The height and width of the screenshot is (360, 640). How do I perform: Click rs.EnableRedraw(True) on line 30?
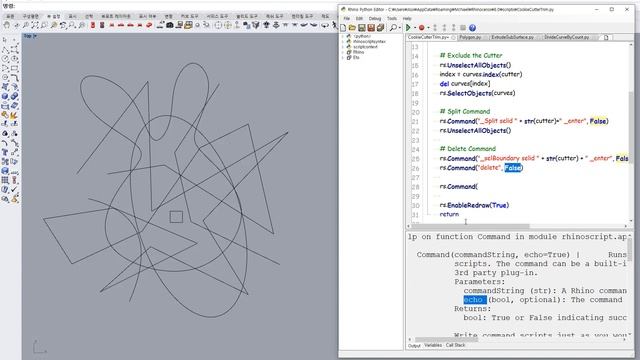[x=474, y=205]
